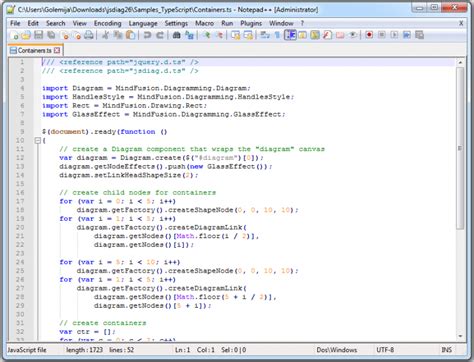Open the Language menu
Image resolution: width=474 pixels, height=362 pixels.
click(143, 23)
